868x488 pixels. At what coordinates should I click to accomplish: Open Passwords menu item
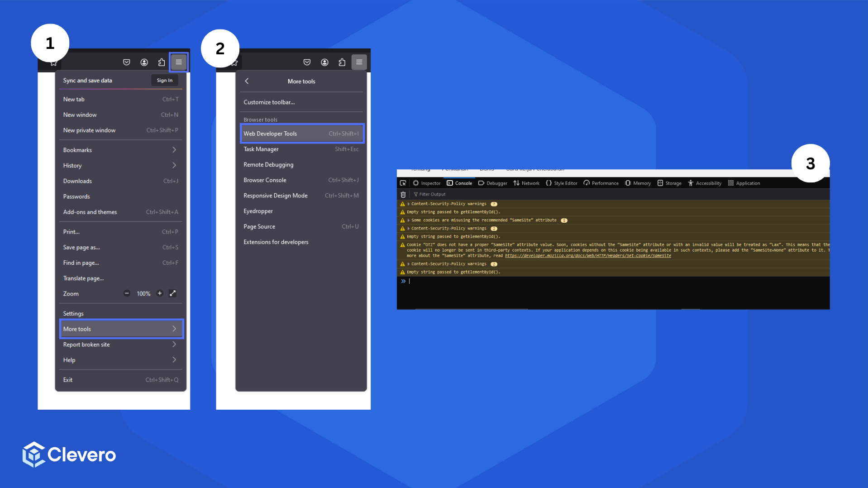click(x=121, y=196)
